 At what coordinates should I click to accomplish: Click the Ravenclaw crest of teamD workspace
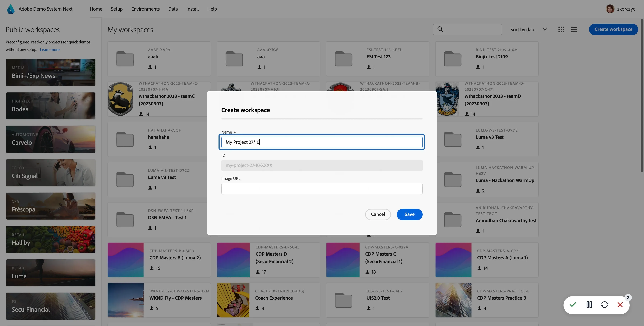coord(447,99)
